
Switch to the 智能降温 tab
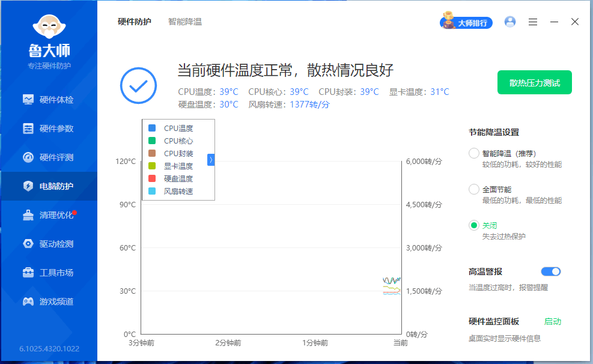pos(185,22)
